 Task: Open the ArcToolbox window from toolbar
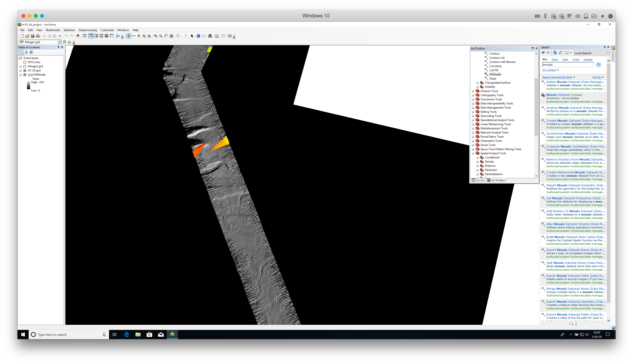click(x=106, y=36)
